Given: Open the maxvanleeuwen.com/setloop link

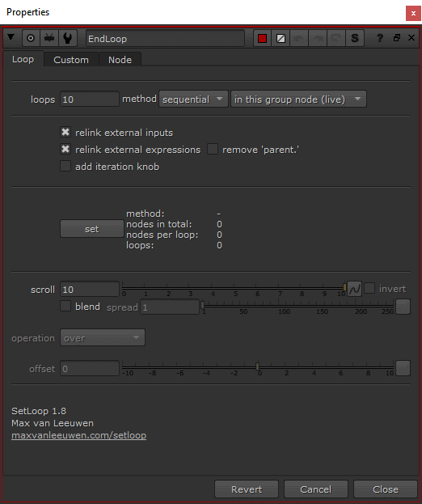Looking at the screenshot, I should click(x=79, y=435).
